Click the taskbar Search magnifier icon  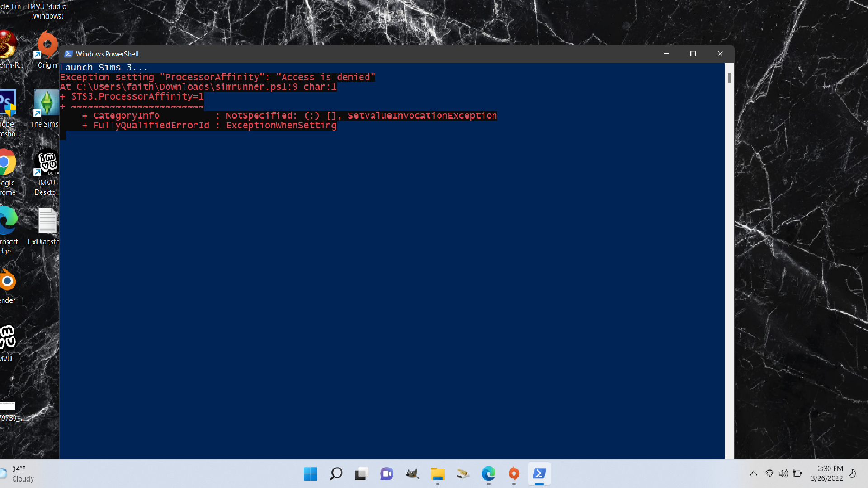coord(336,474)
